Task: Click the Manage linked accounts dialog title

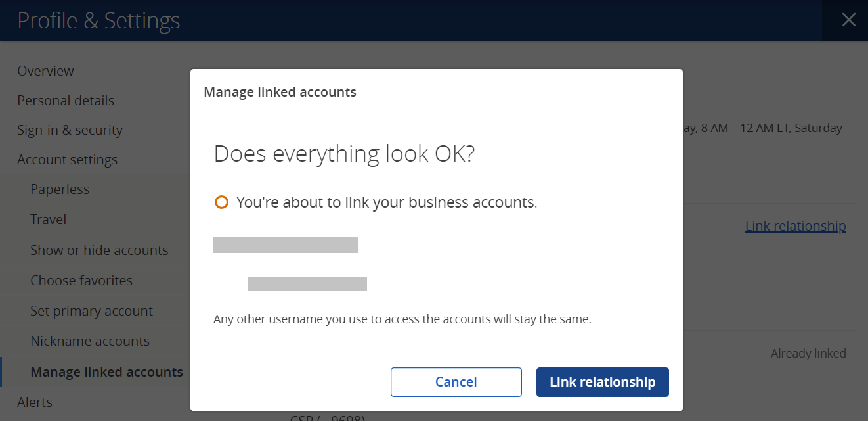Action: coord(280,91)
